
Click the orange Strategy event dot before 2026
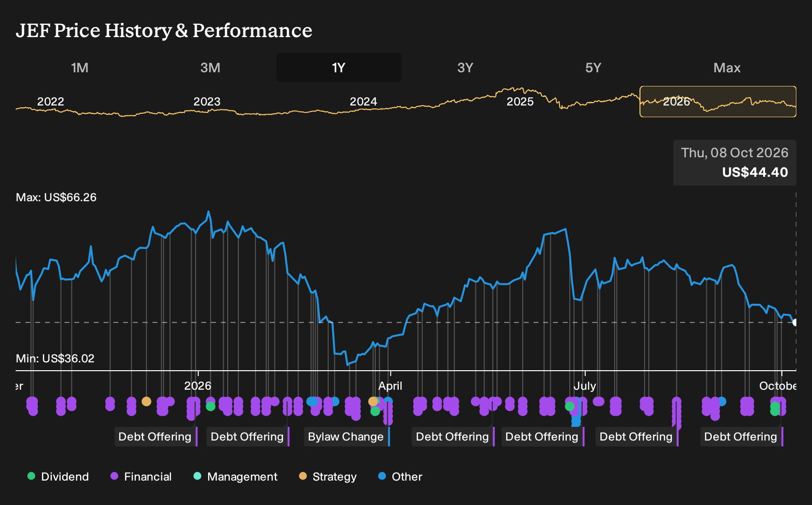click(147, 401)
